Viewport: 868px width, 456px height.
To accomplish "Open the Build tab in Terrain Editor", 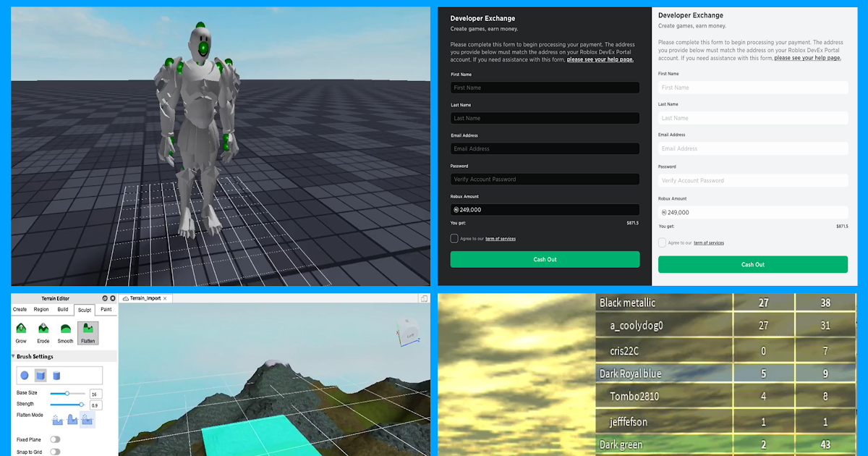I will tap(63, 309).
